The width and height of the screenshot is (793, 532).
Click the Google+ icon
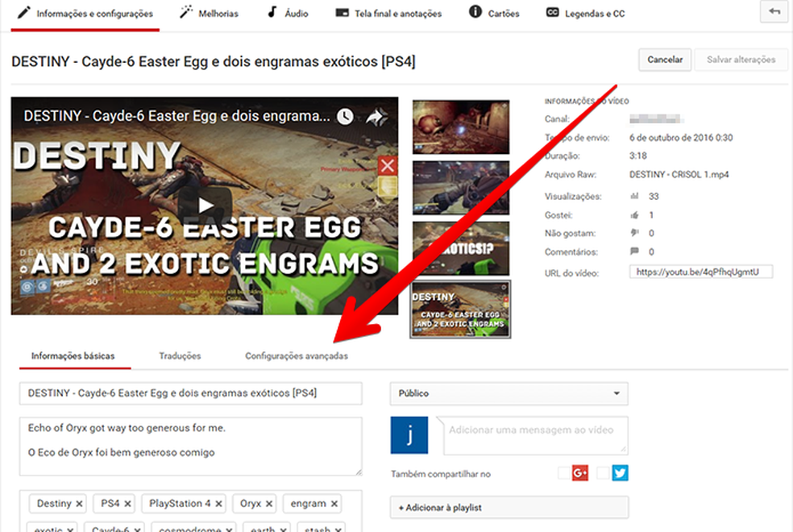[x=580, y=473]
